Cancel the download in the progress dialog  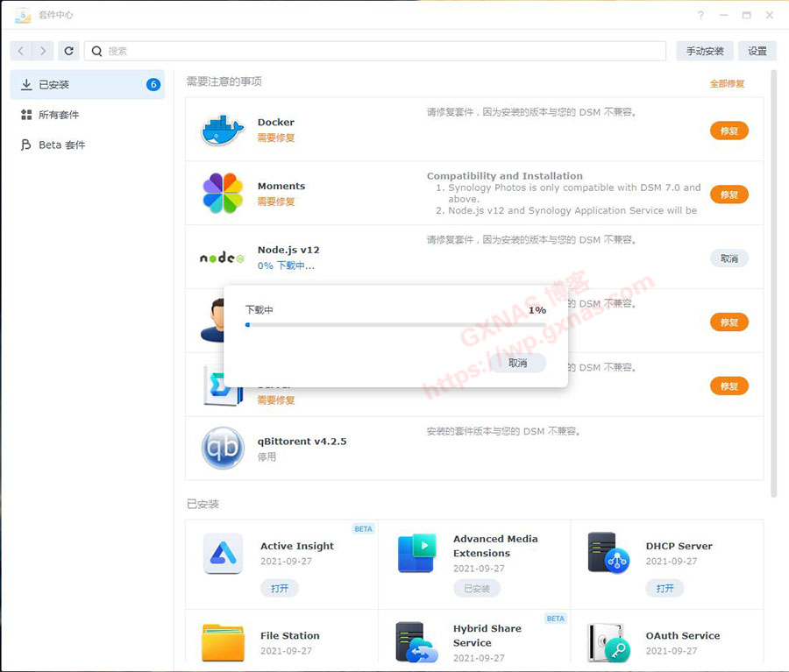click(x=517, y=362)
